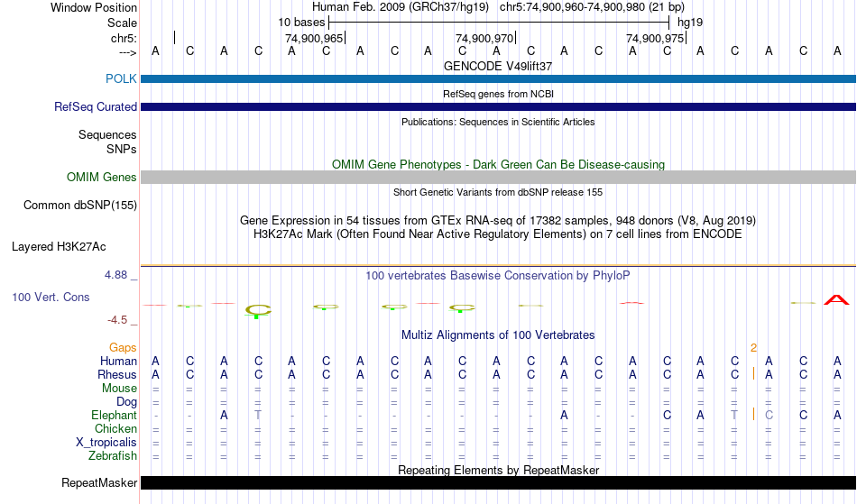Click the Chicken alignment row label
Viewport: 857px width, 504px height.
(115, 428)
